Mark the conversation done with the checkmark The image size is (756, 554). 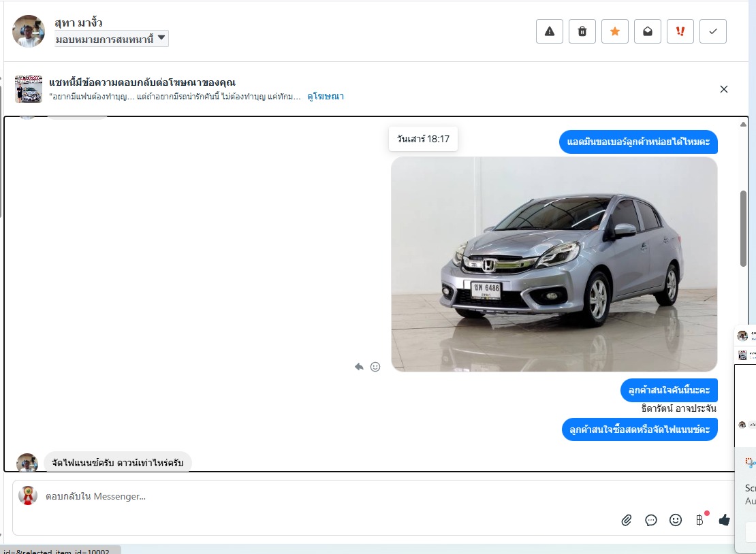coord(713,31)
